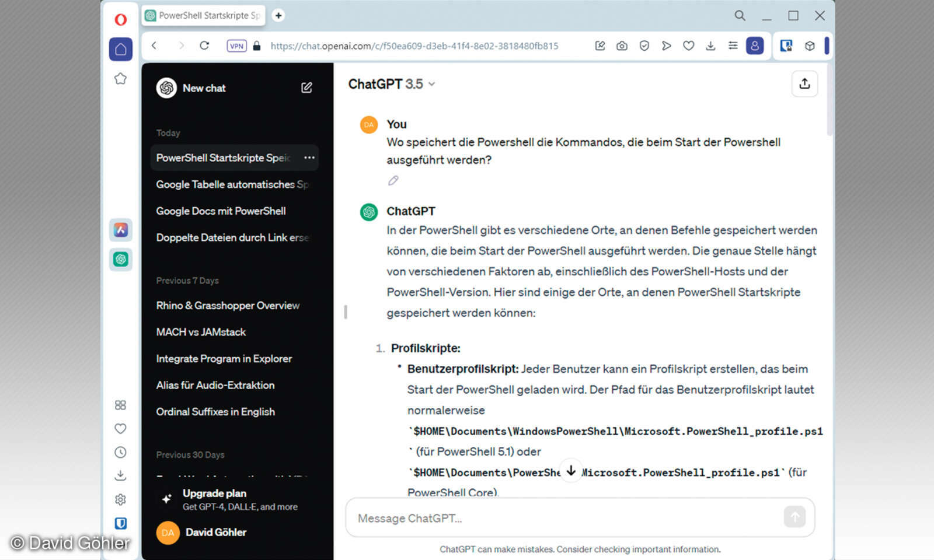Click the Upgrade plan link
934x560 pixels.
coord(214,493)
